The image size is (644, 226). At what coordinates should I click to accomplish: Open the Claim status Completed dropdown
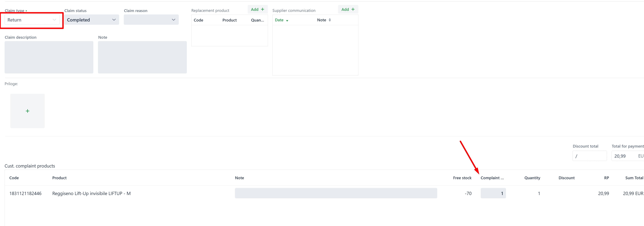click(x=91, y=20)
